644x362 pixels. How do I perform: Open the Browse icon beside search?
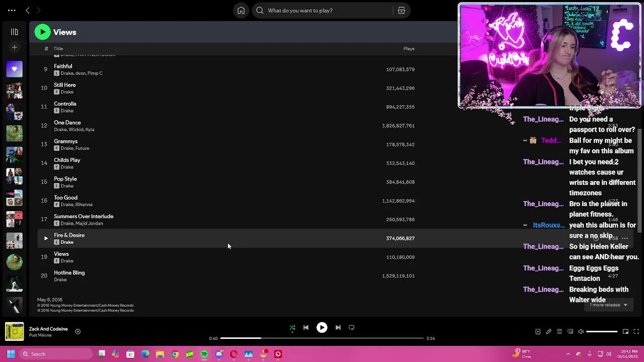tap(401, 10)
